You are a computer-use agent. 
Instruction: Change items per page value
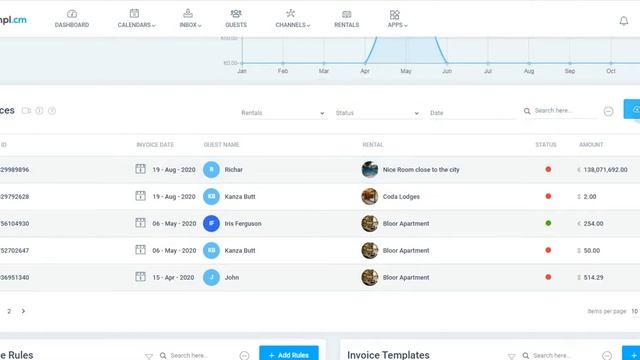pyautogui.click(x=635, y=311)
